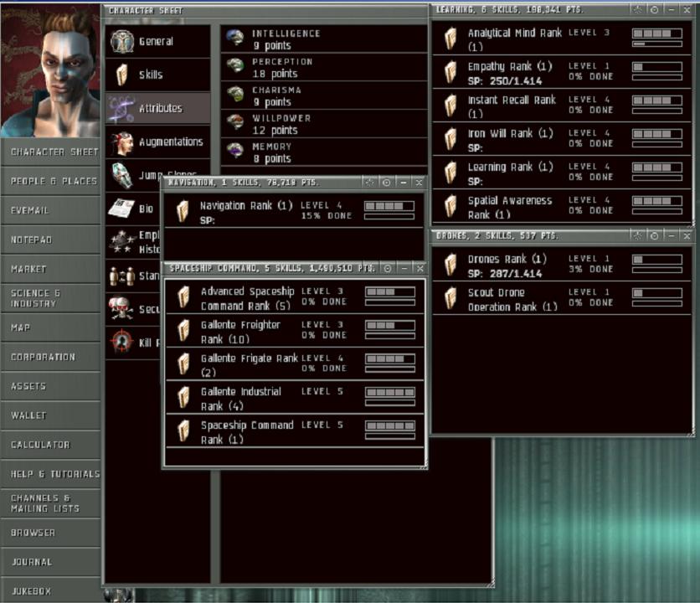Open the Calculator sidebar entry
The image size is (700, 603).
click(50, 445)
